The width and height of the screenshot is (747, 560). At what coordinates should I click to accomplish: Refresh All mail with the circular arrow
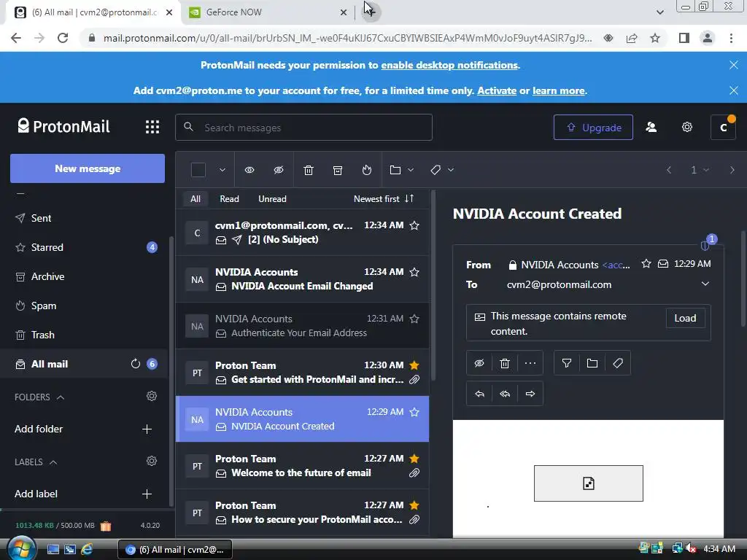(136, 364)
